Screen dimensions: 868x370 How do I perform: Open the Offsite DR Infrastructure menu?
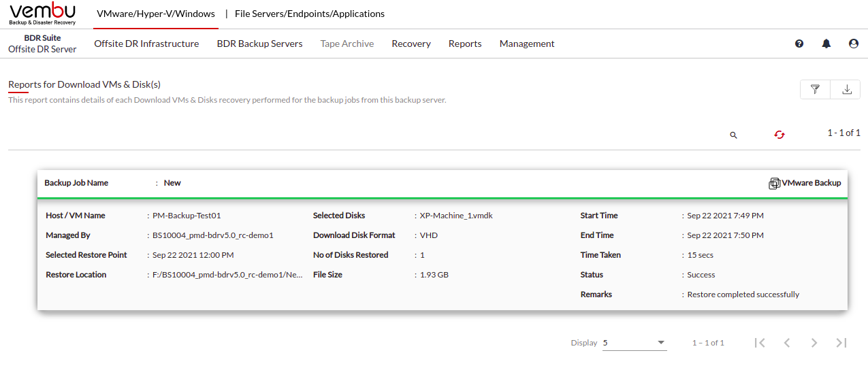146,44
